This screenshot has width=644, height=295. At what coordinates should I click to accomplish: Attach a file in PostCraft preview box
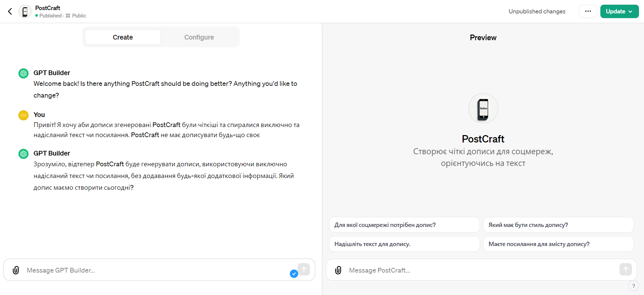(x=338, y=270)
